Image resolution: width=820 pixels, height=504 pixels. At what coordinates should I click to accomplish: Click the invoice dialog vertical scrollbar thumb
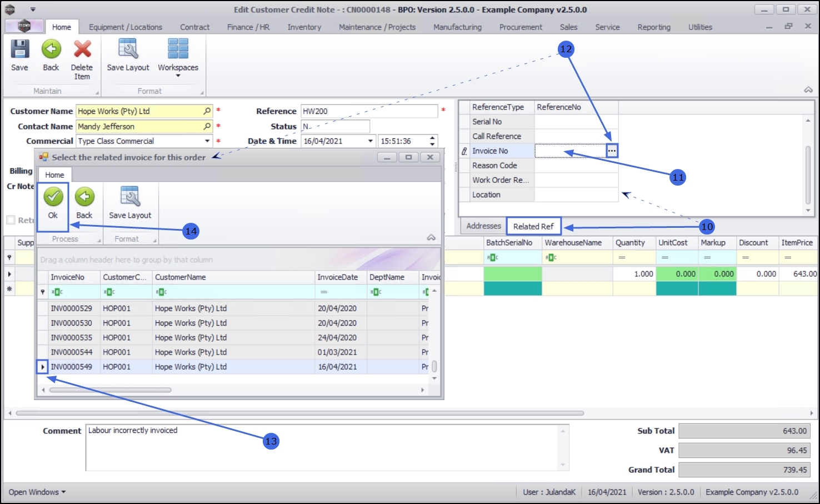click(x=434, y=367)
